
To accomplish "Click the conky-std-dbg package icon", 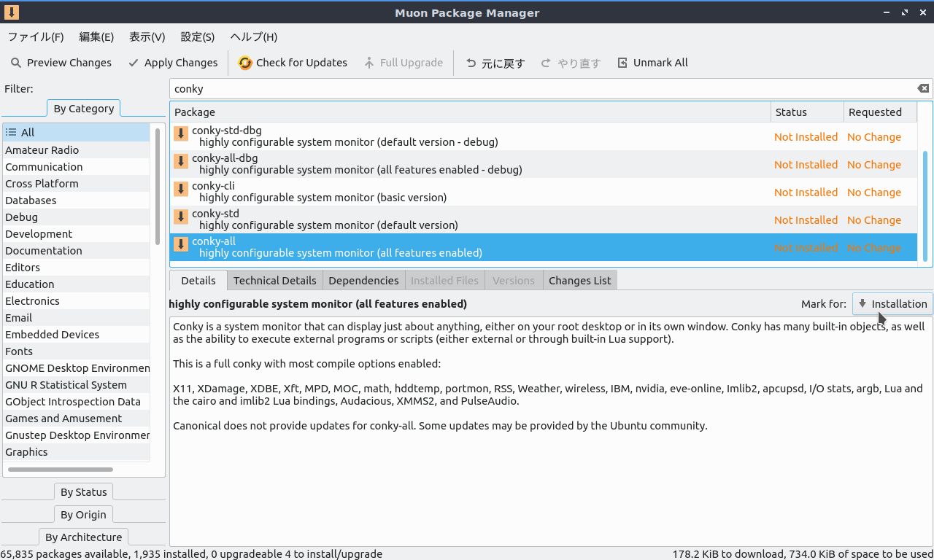I will pos(181,133).
